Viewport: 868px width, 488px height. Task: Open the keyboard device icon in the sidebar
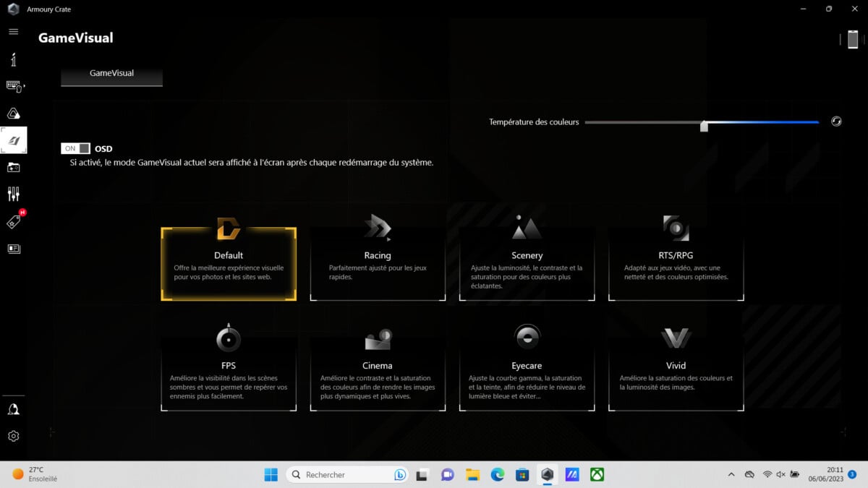(x=13, y=85)
